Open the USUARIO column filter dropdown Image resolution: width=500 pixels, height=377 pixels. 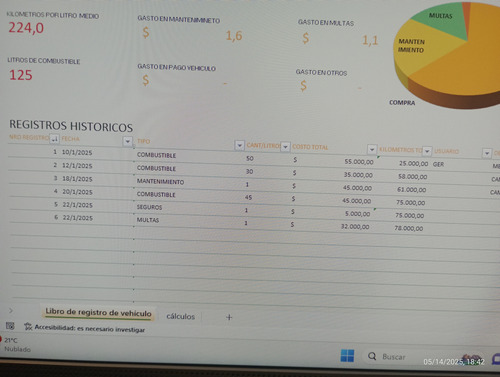pos(487,153)
